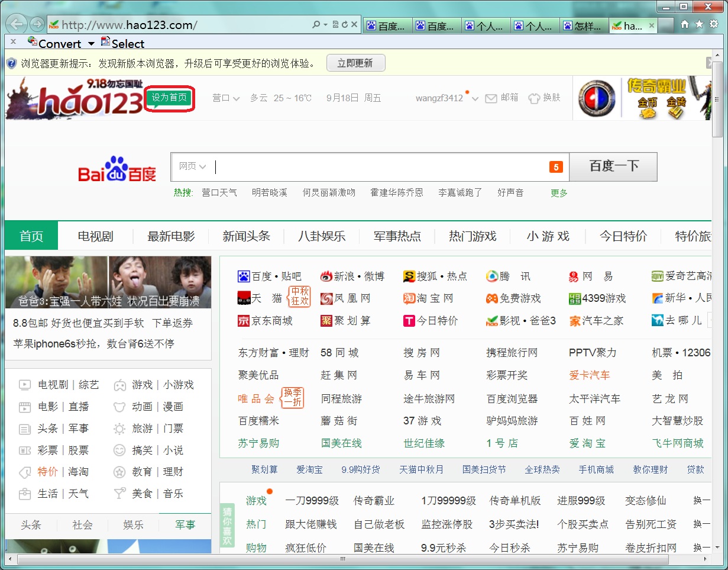The height and width of the screenshot is (570, 728).
Task: Open the Baidu Tieba site icon link
Action: pyautogui.click(x=244, y=276)
